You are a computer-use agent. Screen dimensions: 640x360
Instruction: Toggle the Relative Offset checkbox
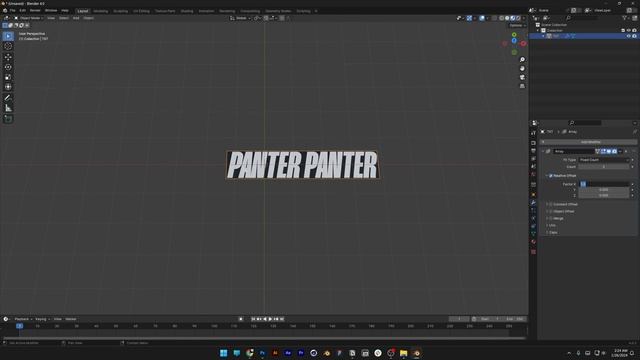point(551,176)
